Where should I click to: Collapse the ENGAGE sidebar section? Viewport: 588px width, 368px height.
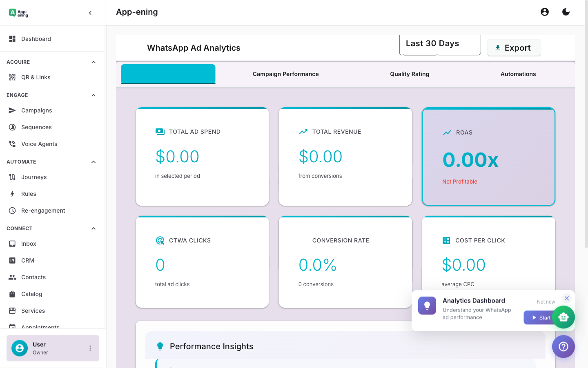pos(94,95)
